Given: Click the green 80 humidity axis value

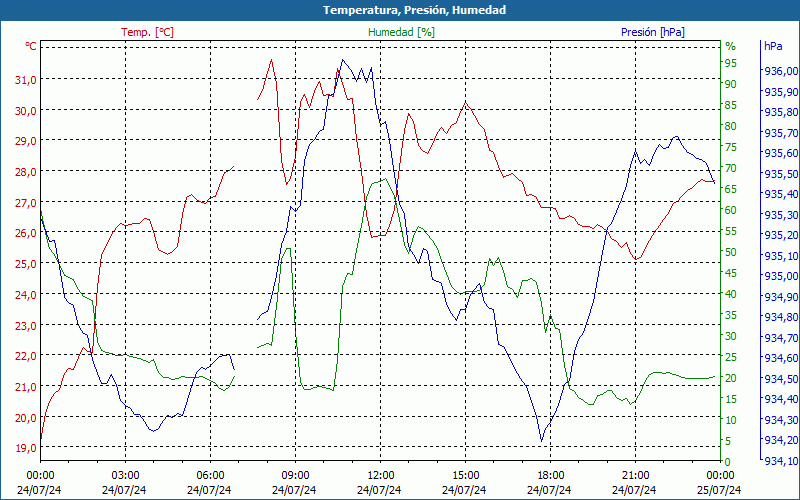Looking at the screenshot, I should (731, 126).
